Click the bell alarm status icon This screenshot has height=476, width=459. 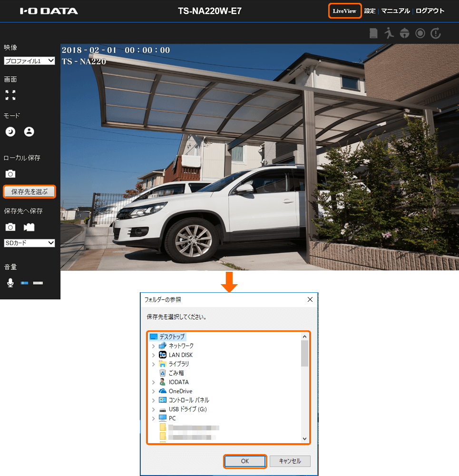[x=405, y=33]
